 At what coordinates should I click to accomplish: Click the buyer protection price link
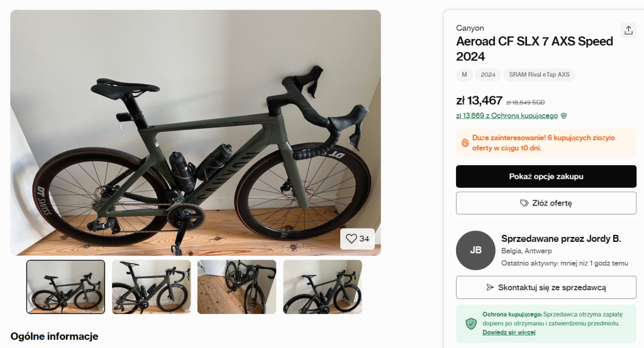tap(507, 116)
